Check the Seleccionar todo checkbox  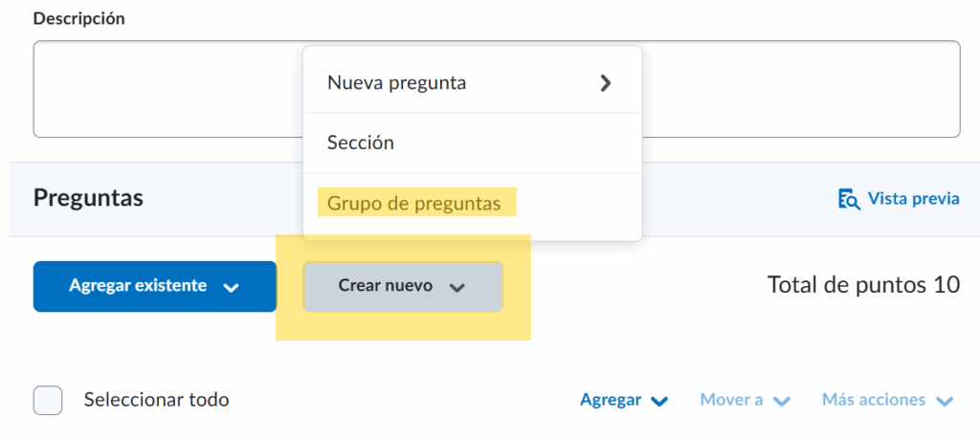[48, 400]
